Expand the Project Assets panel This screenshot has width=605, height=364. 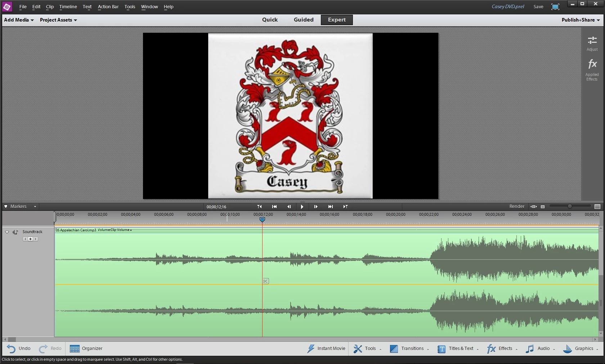tap(58, 20)
